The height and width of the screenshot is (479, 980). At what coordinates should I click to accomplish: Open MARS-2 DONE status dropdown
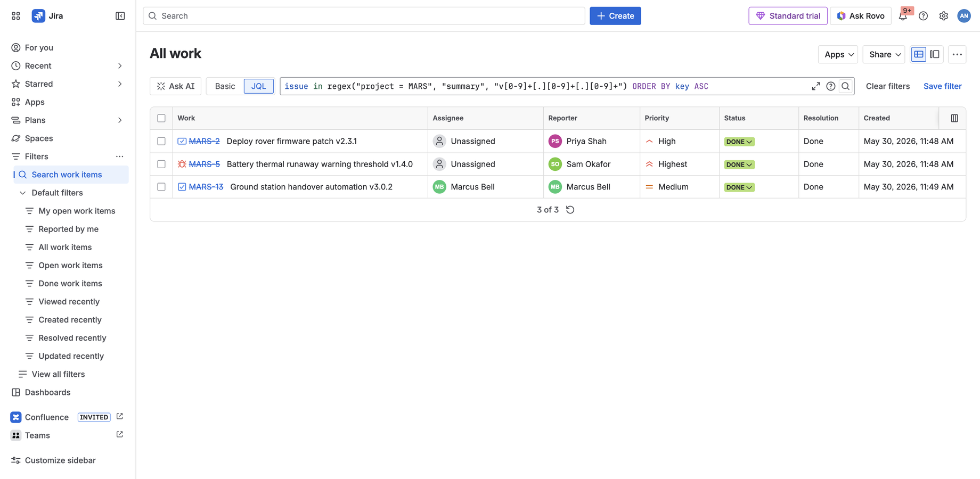(739, 142)
